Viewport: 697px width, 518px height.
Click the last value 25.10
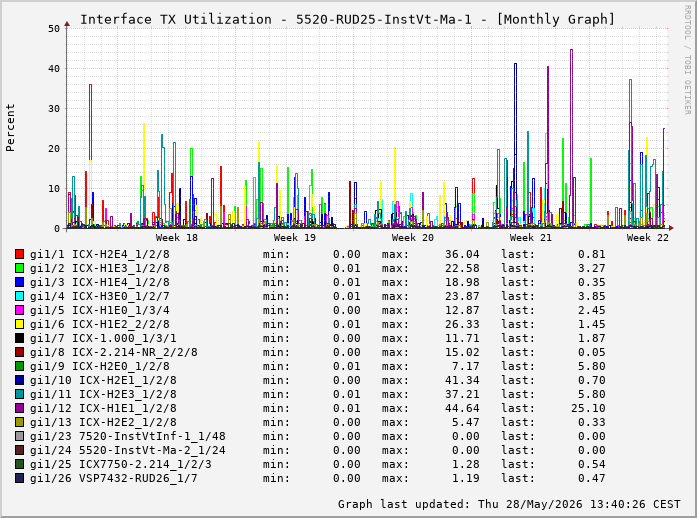click(x=588, y=408)
